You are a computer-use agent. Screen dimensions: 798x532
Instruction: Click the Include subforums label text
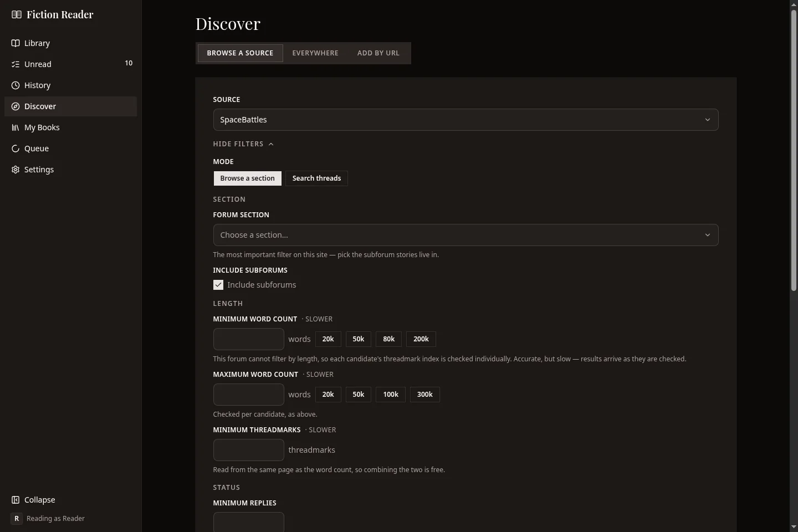[x=262, y=285]
